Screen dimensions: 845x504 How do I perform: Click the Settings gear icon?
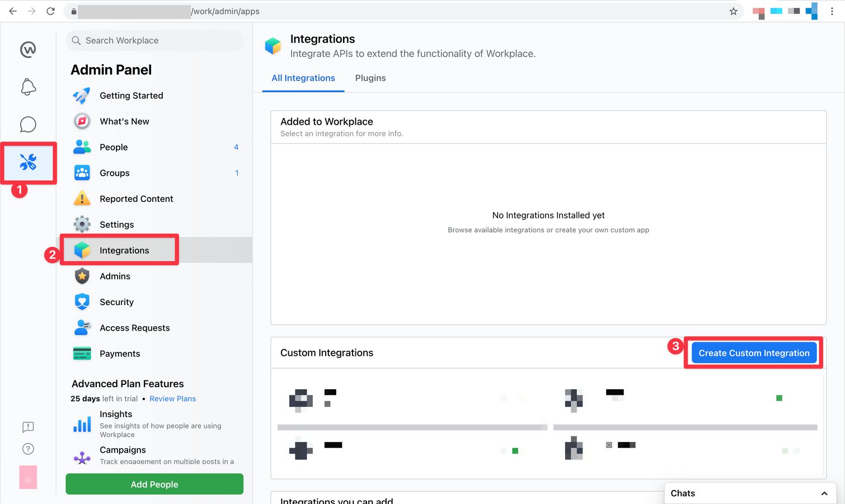[82, 224]
